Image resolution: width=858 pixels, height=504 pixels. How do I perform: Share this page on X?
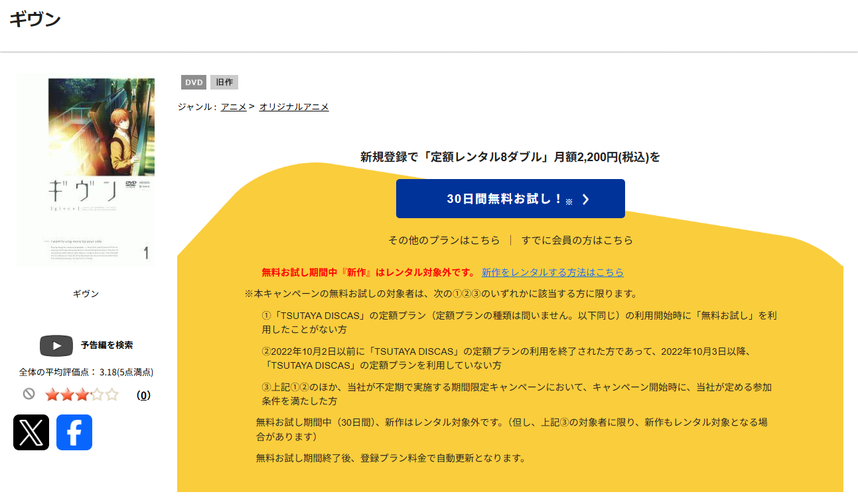(x=31, y=432)
